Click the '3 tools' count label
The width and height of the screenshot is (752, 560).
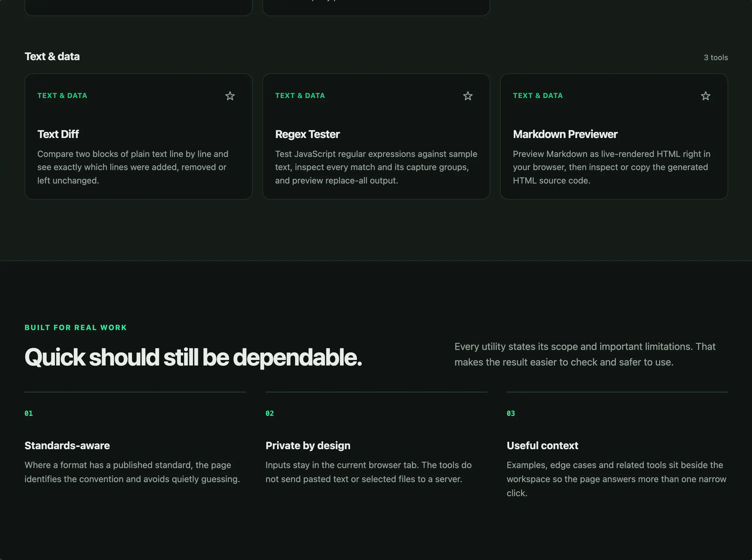click(x=716, y=58)
